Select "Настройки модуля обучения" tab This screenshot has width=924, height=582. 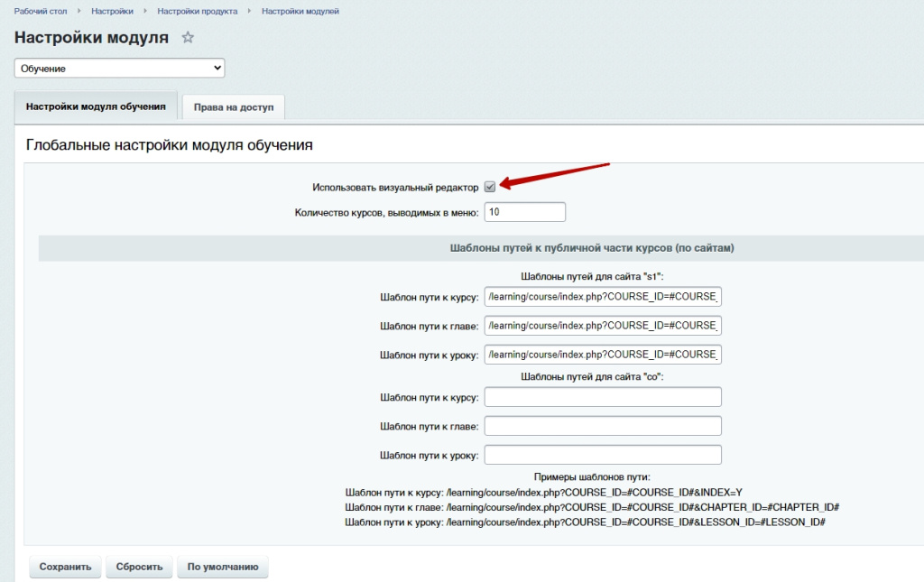[x=96, y=106]
